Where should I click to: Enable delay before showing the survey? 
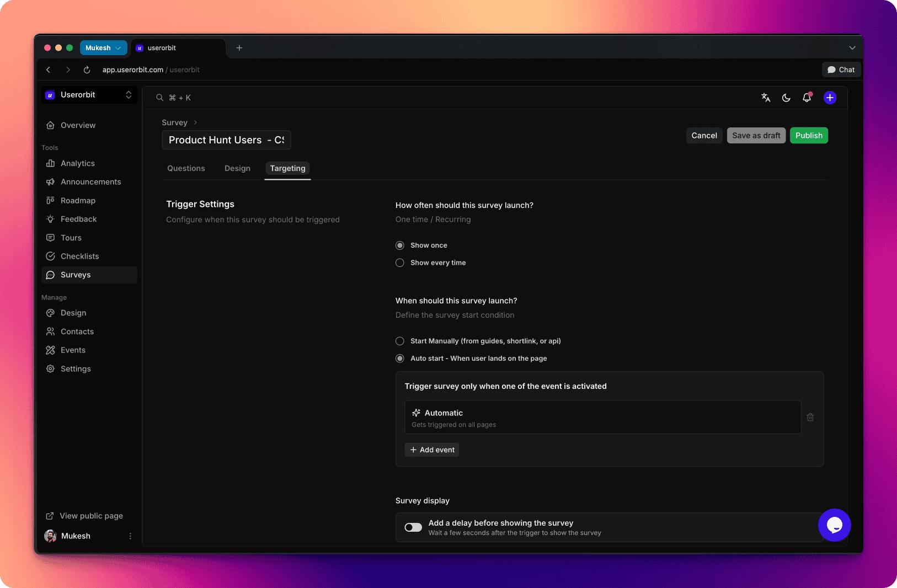413,528
